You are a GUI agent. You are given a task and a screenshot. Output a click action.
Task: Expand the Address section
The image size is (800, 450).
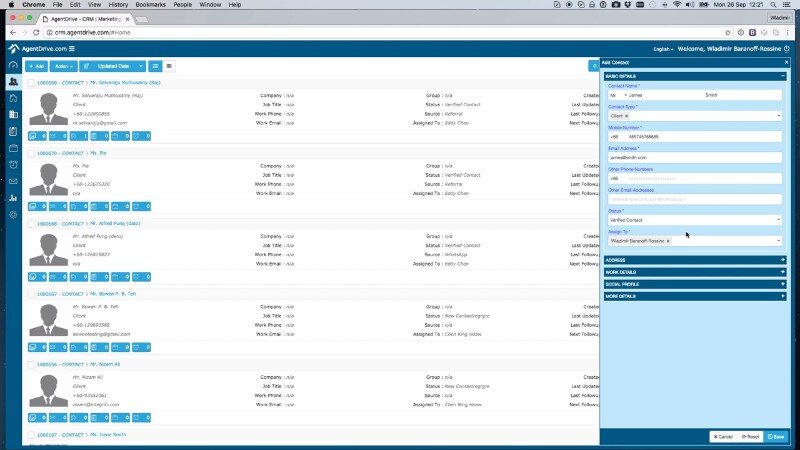pyautogui.click(x=695, y=260)
